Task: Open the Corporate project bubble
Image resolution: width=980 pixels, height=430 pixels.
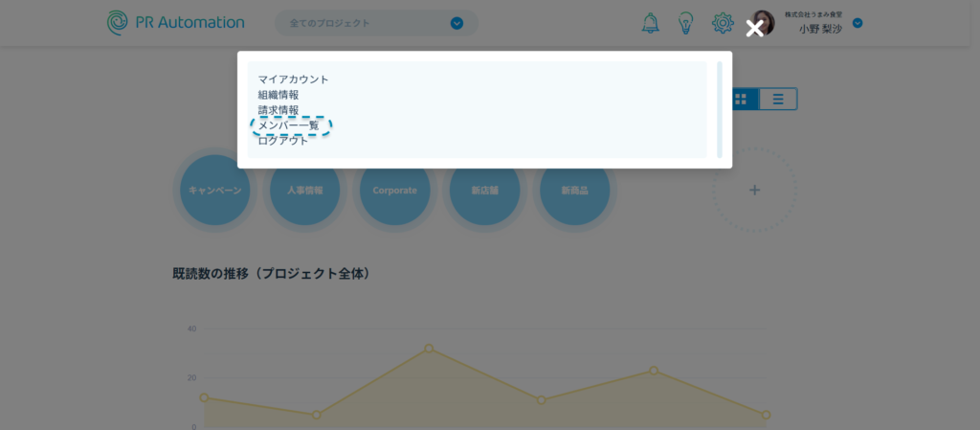Action: pyautogui.click(x=394, y=191)
